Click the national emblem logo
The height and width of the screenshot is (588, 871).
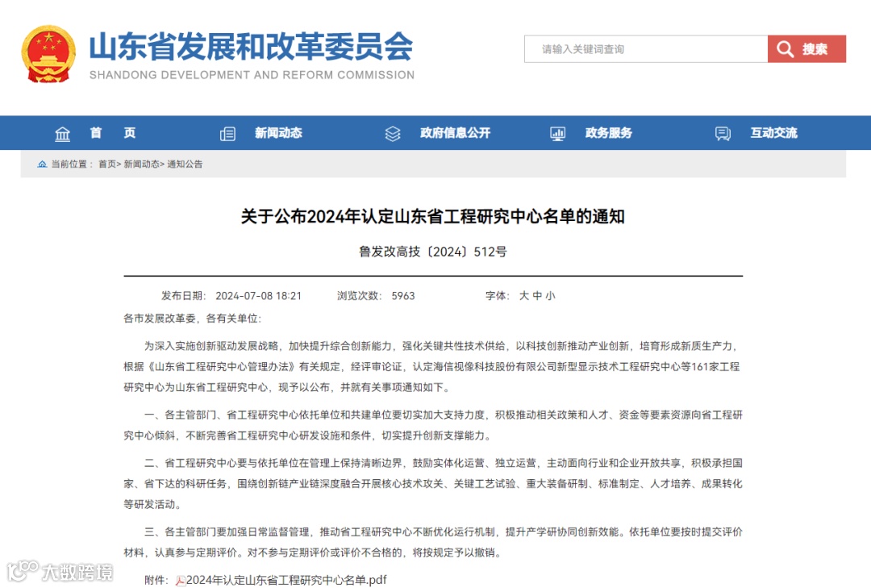tap(48, 54)
